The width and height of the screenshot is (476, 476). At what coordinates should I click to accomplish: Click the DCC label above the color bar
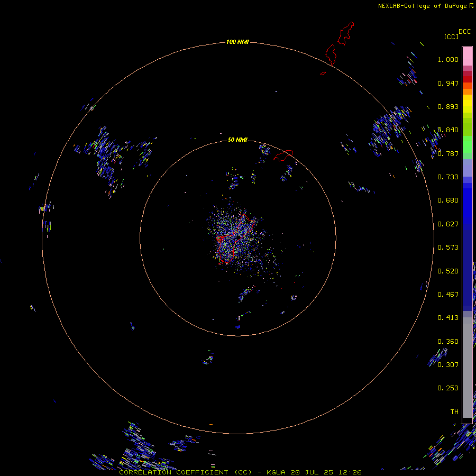pyautogui.click(x=464, y=32)
